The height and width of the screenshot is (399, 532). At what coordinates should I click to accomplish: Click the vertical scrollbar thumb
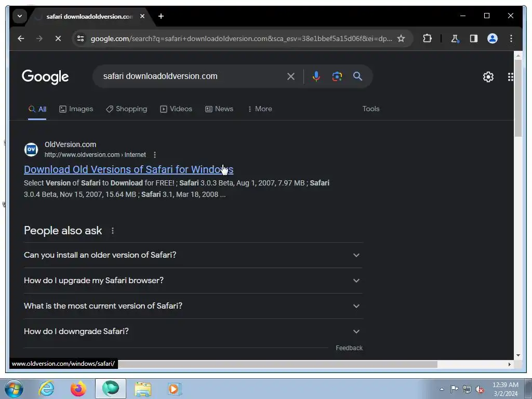point(518,98)
